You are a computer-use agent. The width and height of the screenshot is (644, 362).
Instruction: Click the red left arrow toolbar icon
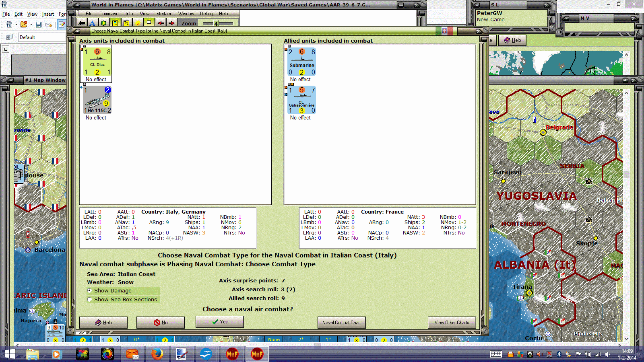click(160, 23)
